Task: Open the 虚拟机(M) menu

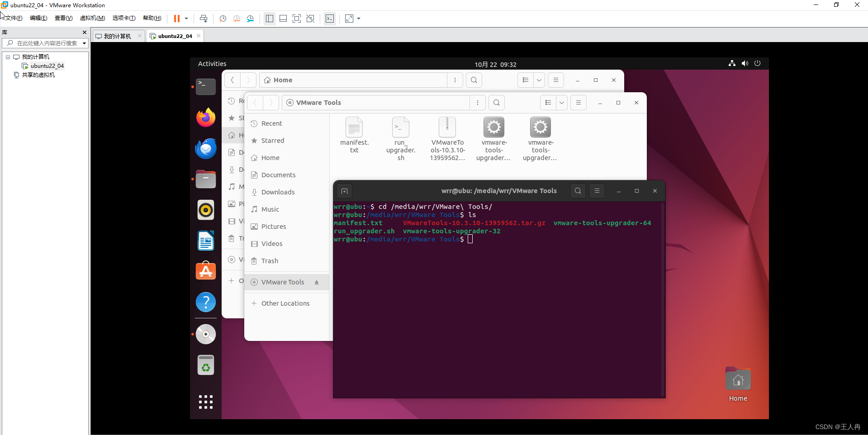Action: (x=92, y=18)
